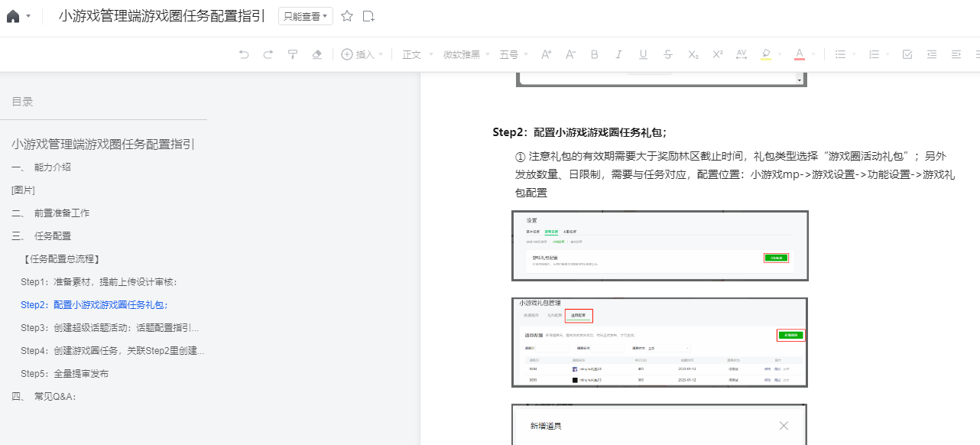Open the 设置 settings screenshot image
980x445 pixels.
pyautogui.click(x=660, y=245)
